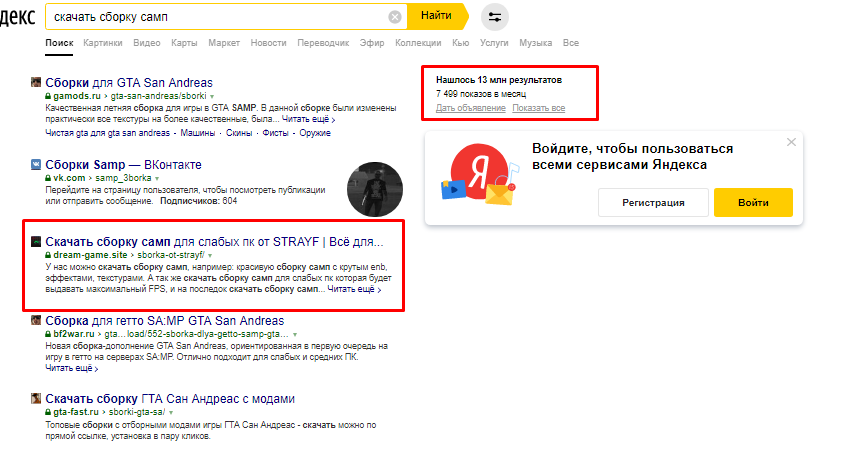Open the Скины sitelink
862x452 pixels.
pos(239,133)
